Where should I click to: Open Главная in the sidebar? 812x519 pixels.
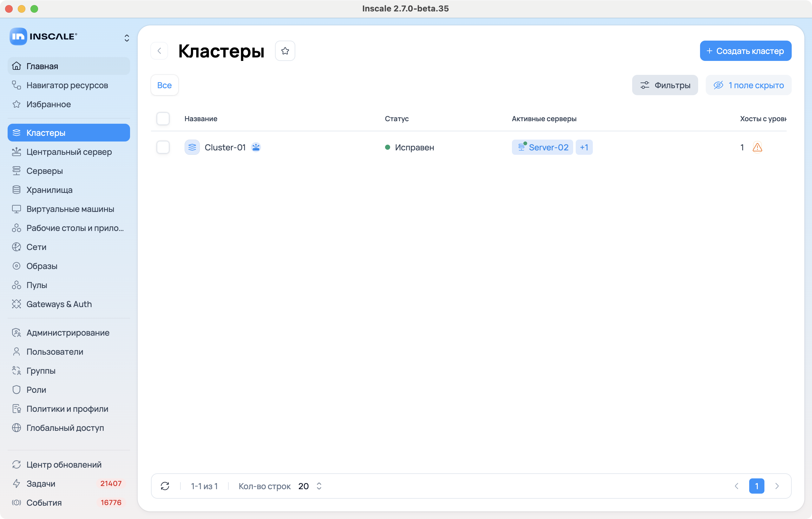pos(69,66)
